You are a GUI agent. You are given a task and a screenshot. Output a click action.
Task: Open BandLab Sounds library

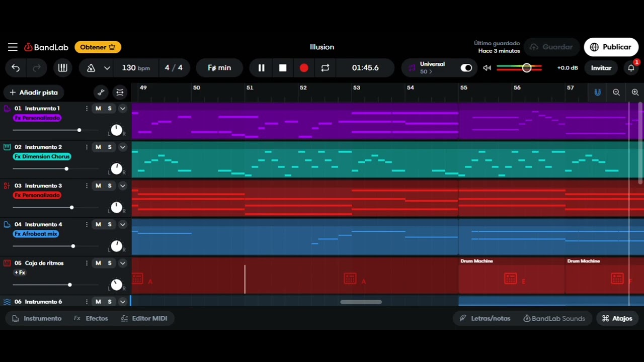(x=554, y=319)
